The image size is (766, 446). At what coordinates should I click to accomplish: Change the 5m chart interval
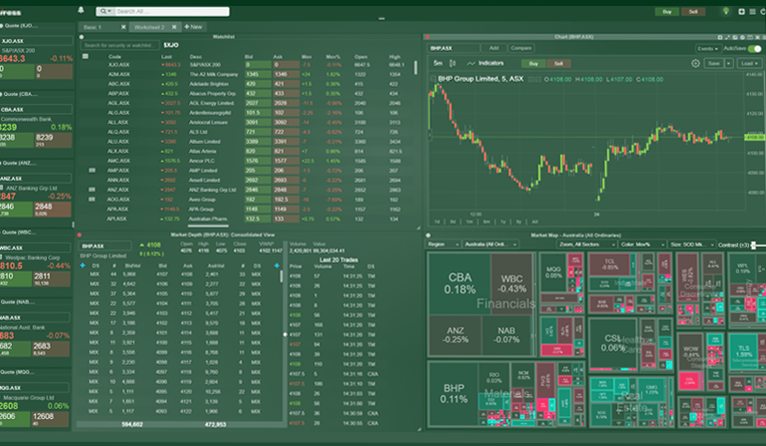(438, 64)
